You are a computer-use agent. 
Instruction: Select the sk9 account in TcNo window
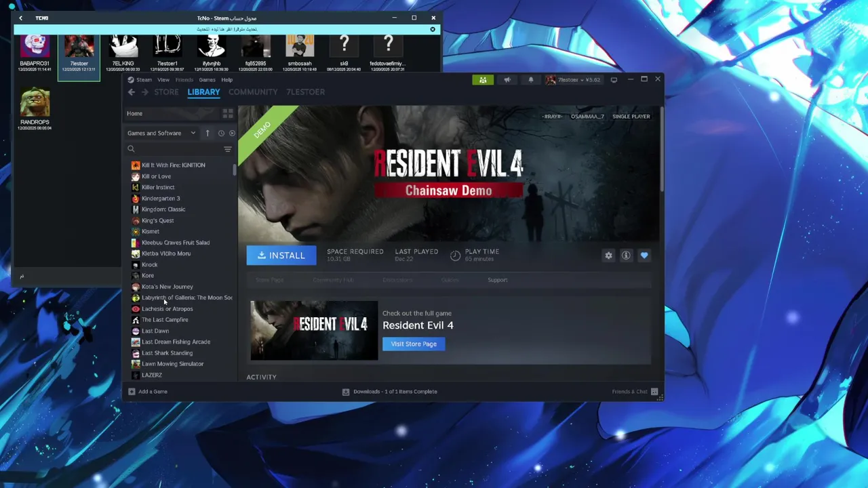coord(344,54)
